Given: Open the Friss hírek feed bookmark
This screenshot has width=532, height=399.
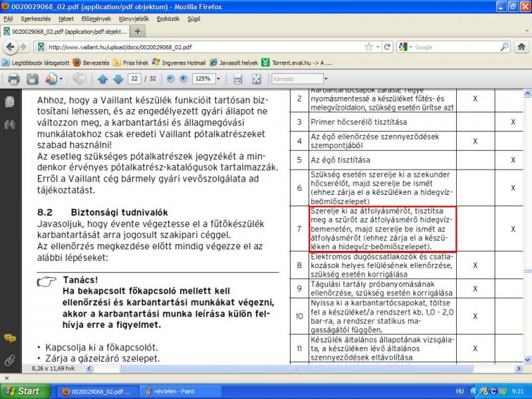Looking at the screenshot, I should pos(130,63).
